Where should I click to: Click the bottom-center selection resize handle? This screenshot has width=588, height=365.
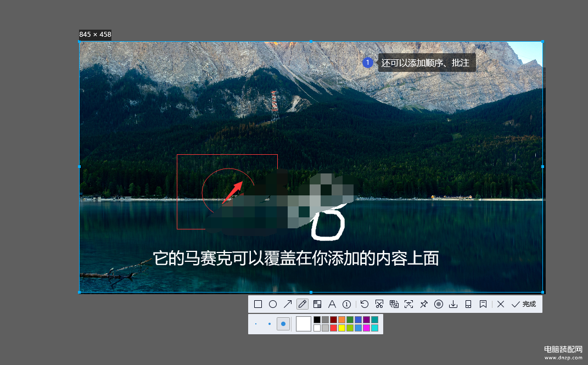tap(311, 292)
